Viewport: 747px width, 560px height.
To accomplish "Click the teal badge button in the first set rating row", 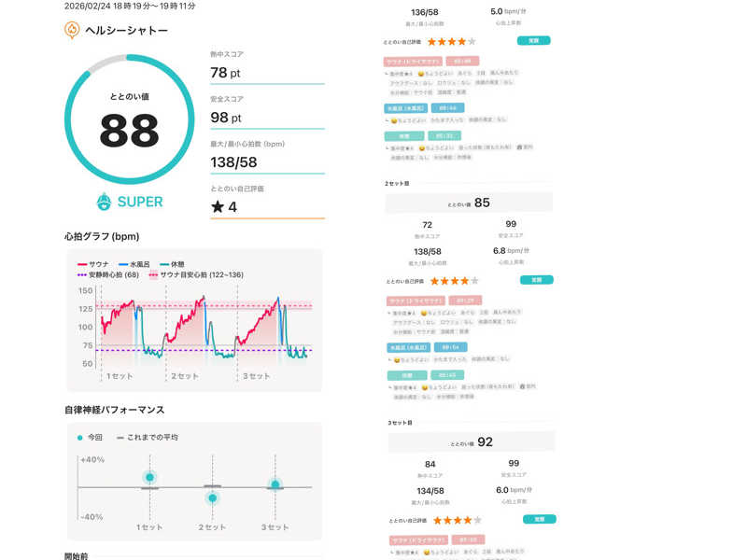I will coord(534,41).
